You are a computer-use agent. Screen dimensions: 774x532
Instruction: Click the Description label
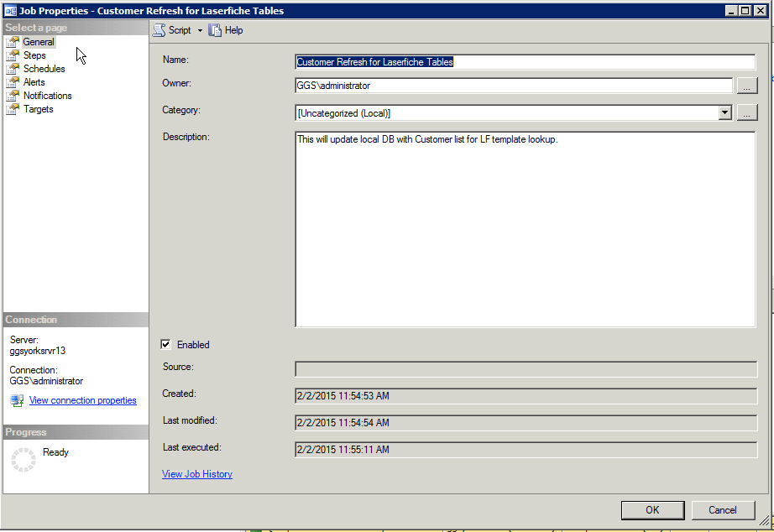click(x=186, y=137)
